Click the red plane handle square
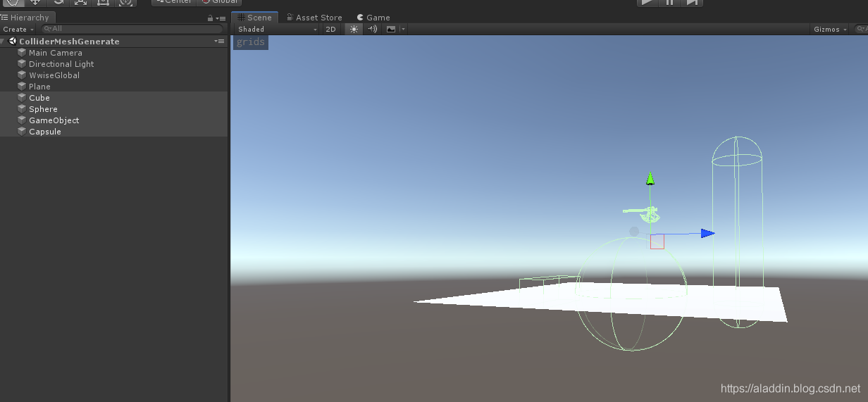 click(x=657, y=241)
